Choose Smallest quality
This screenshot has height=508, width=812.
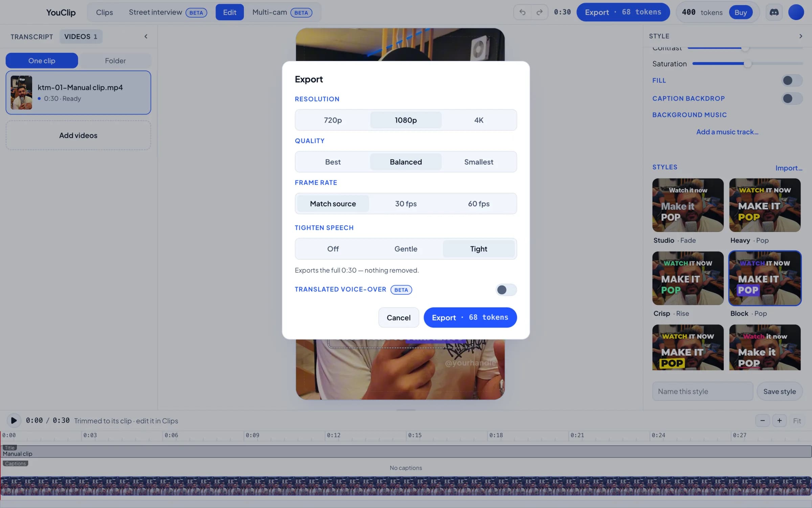click(479, 162)
